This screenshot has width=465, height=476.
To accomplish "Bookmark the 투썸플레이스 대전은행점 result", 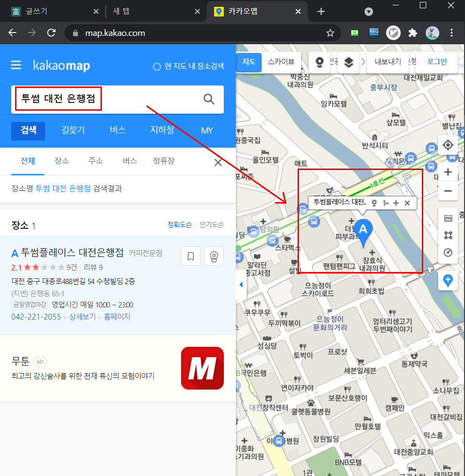I will coord(191,256).
